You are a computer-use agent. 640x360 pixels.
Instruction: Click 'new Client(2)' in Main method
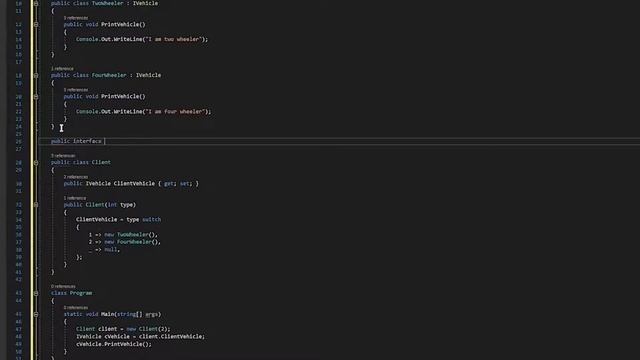coord(148,329)
